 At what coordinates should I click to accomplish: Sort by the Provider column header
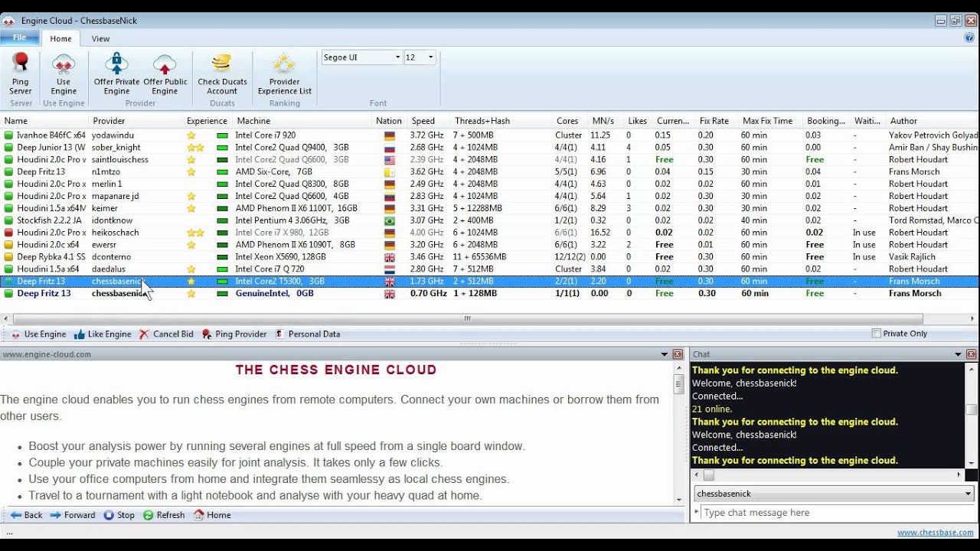tap(136, 121)
